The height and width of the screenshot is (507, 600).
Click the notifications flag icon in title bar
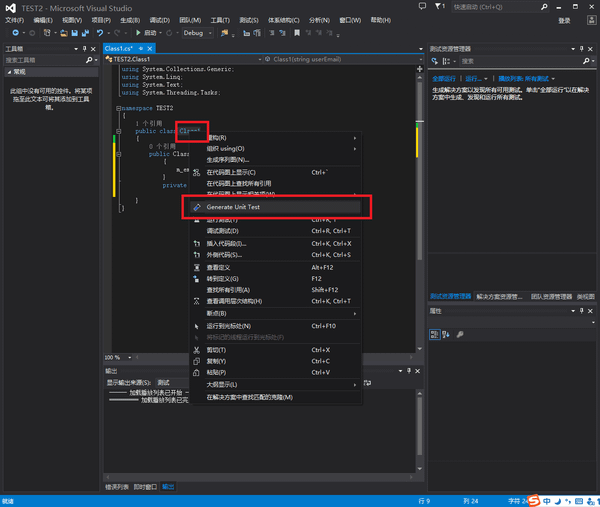[x=438, y=6]
